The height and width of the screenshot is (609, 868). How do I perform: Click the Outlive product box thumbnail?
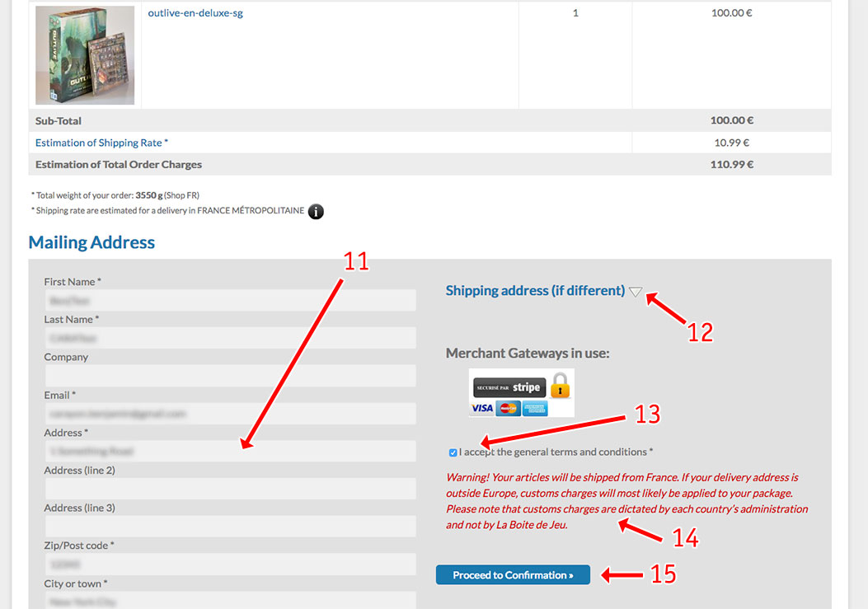(85, 55)
